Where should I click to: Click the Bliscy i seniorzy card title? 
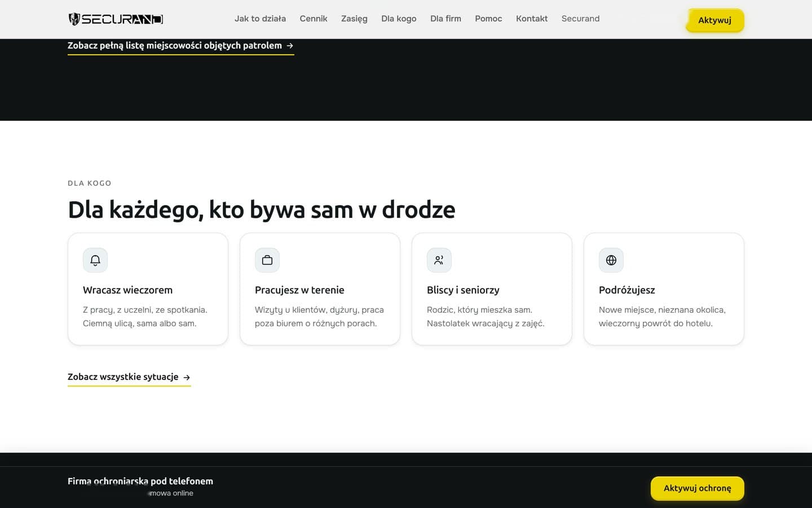click(x=463, y=290)
